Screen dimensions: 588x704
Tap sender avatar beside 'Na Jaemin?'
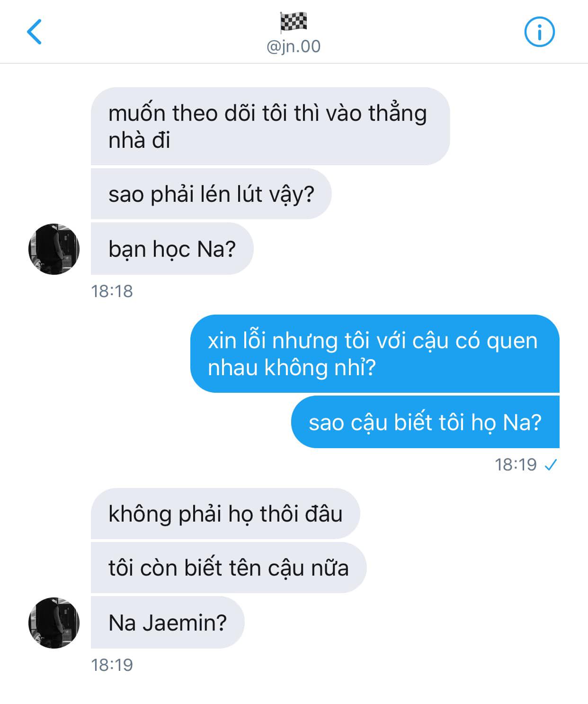(x=54, y=623)
